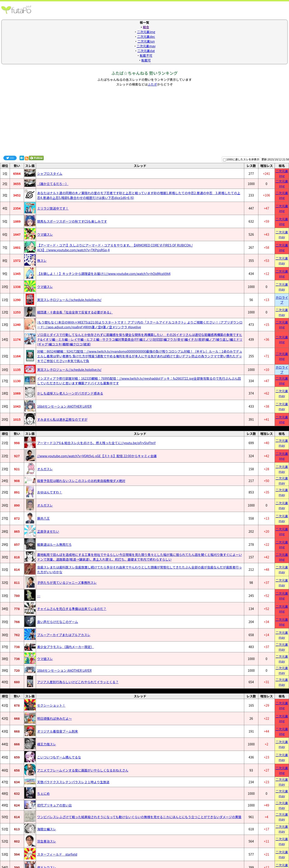Open thread 株スレ
The image size is (289, 868).
tap(42, 260)
